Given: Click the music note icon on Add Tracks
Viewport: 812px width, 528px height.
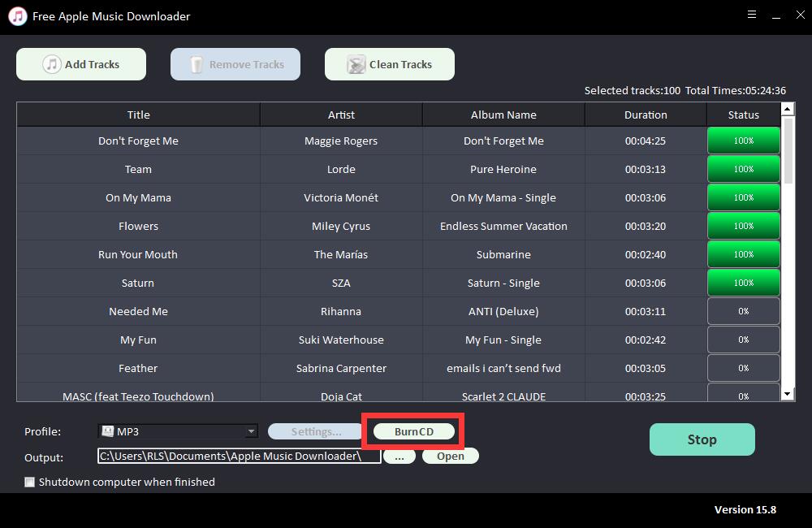Looking at the screenshot, I should 52,64.
